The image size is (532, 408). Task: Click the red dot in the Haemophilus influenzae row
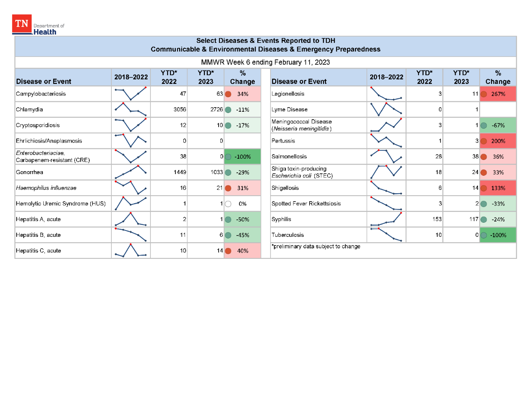[228, 188]
